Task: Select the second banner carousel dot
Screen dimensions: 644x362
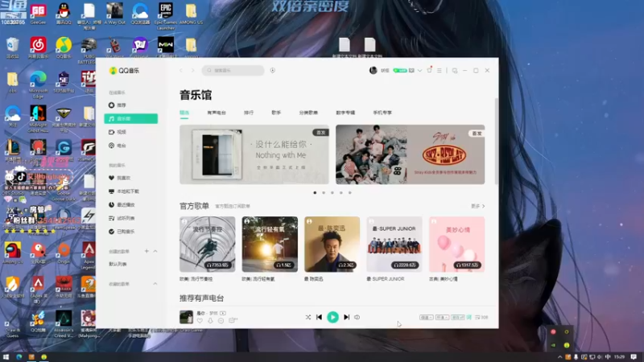Action: 324,192
